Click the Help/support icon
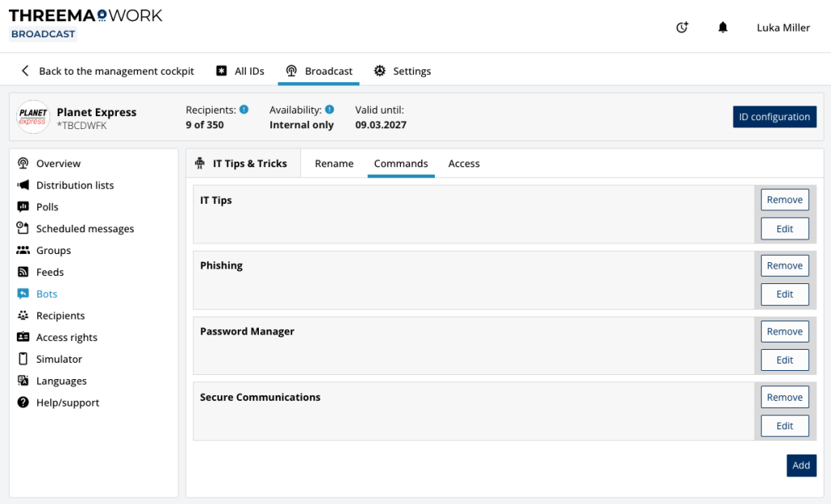The image size is (831, 504). coord(24,402)
